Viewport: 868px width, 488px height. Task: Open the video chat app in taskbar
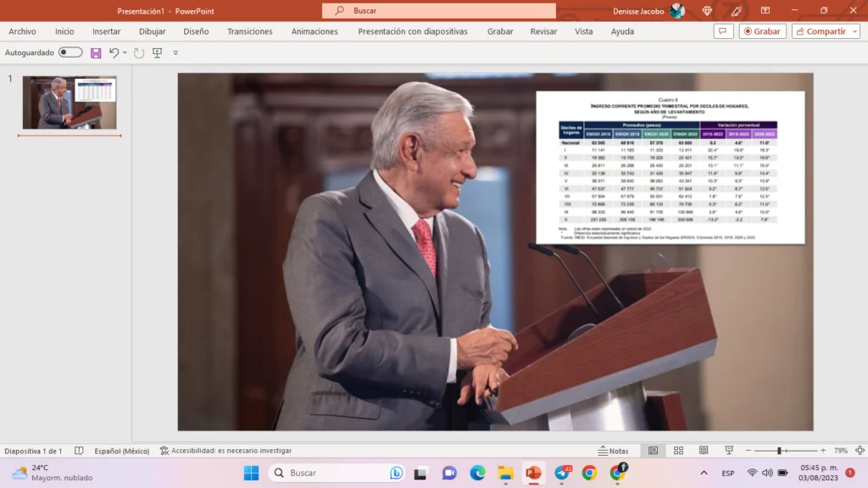(449, 473)
